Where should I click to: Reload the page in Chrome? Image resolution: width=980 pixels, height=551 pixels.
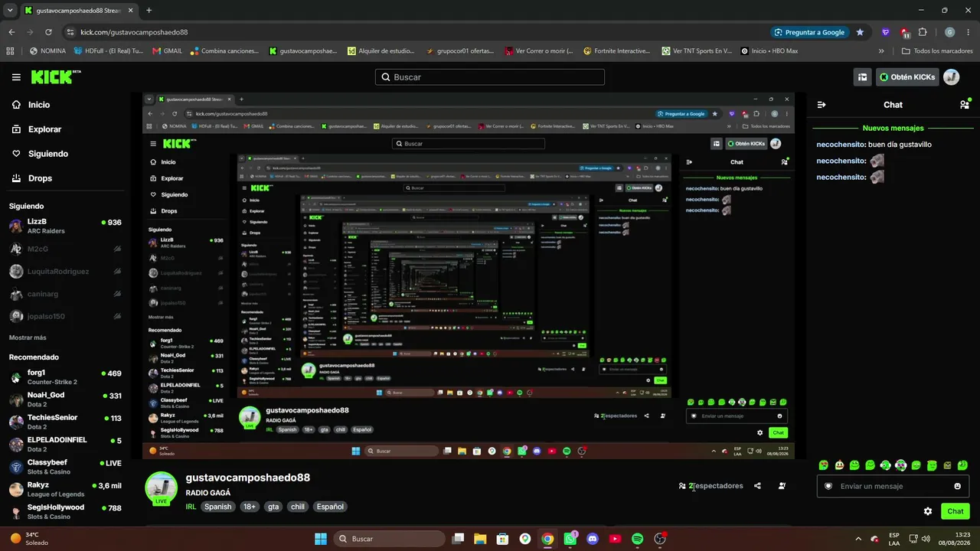click(48, 32)
